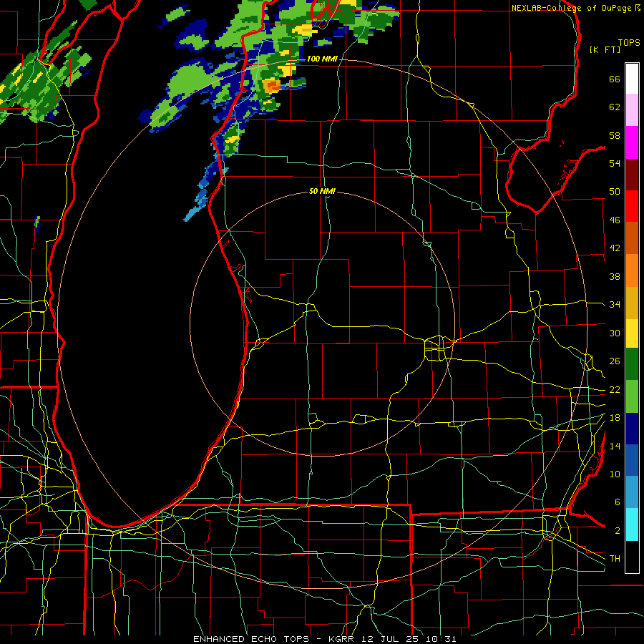Select the burnt orange legend swatch
The image size is (644, 644).
click(x=632, y=238)
